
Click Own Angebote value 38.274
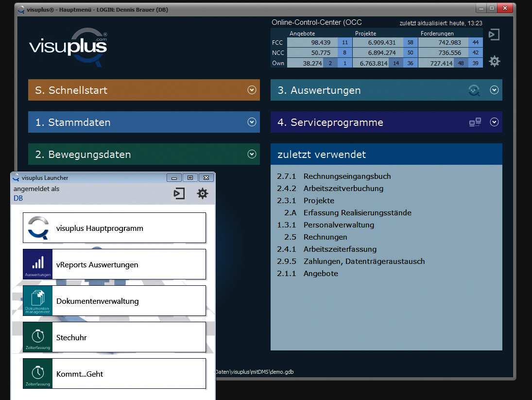(305, 63)
